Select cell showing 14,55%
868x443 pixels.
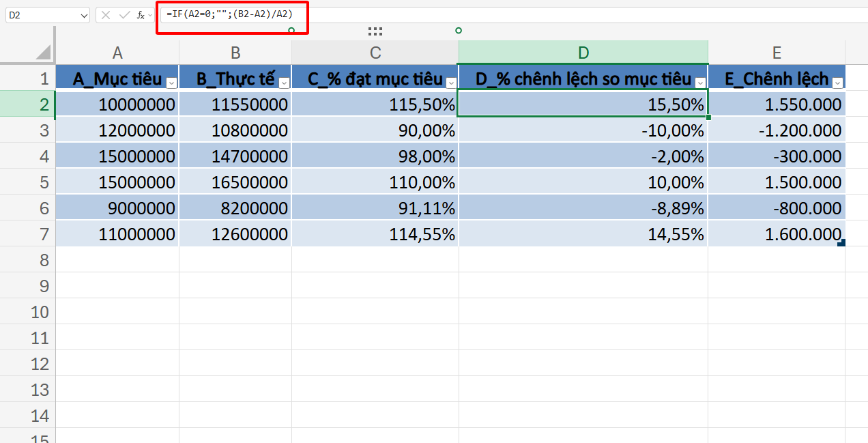[x=583, y=233]
